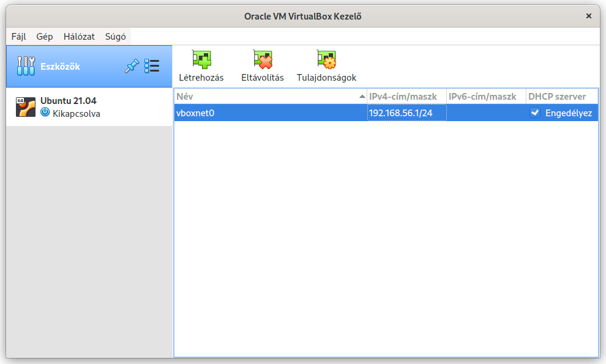Toggle the DHCP server Engedélyez checkbox
Viewport: 606px width, 364px height.
pyautogui.click(x=535, y=113)
